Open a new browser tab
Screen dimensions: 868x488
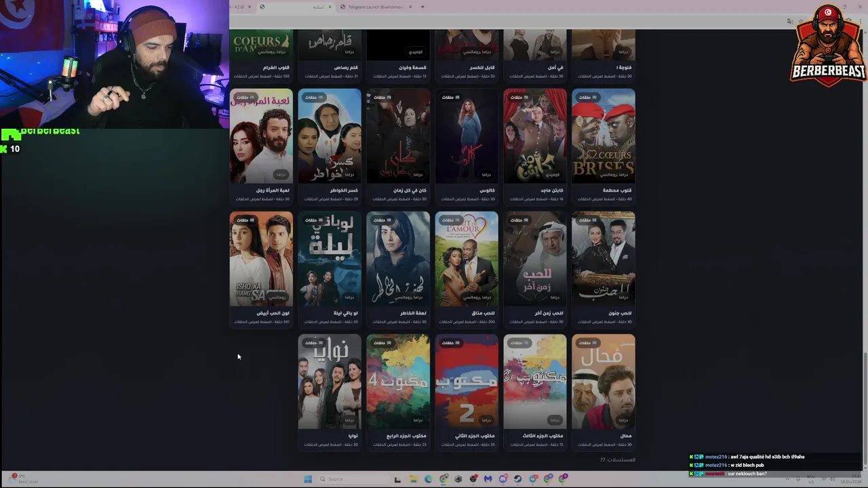pos(422,7)
